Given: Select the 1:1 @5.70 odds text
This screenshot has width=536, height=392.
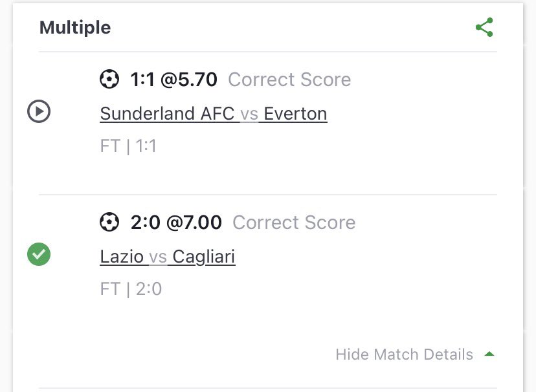Looking at the screenshot, I should point(173,80).
